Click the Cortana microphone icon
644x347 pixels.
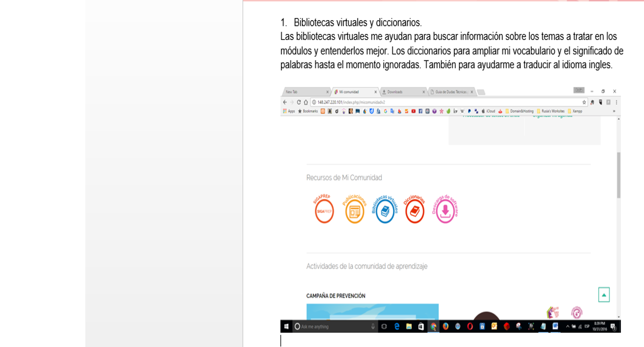click(x=373, y=326)
